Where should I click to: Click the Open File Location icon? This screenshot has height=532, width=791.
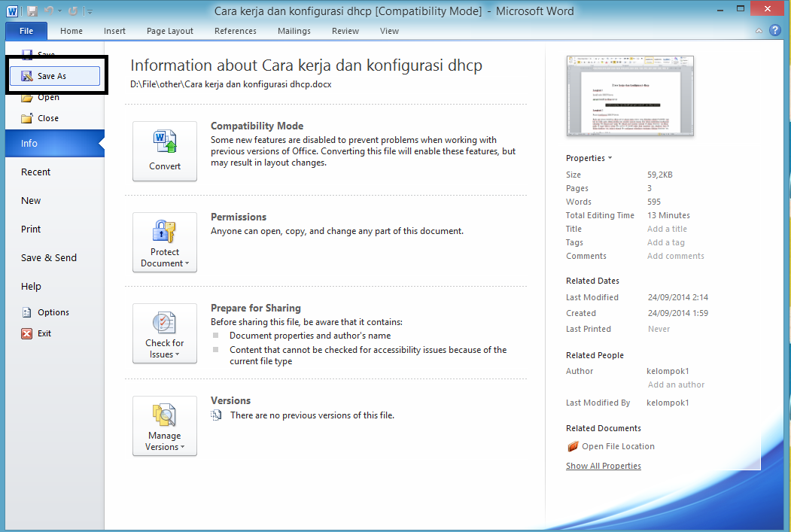tap(573, 446)
